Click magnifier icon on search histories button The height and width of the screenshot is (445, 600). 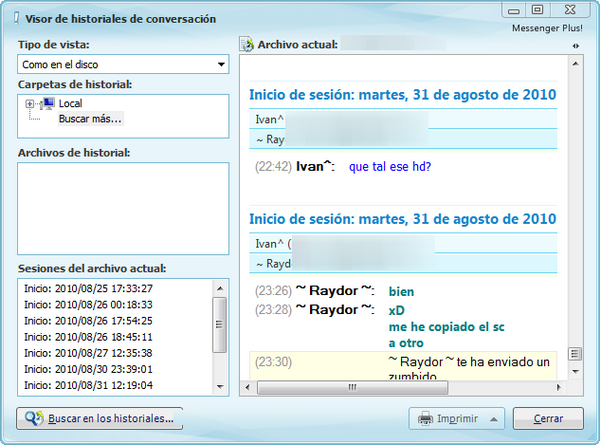pyautogui.click(x=34, y=418)
